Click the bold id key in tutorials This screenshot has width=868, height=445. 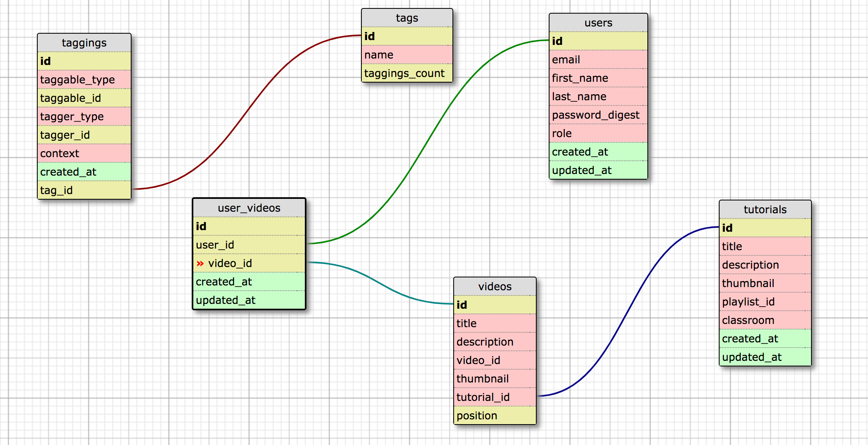pyautogui.click(x=727, y=228)
